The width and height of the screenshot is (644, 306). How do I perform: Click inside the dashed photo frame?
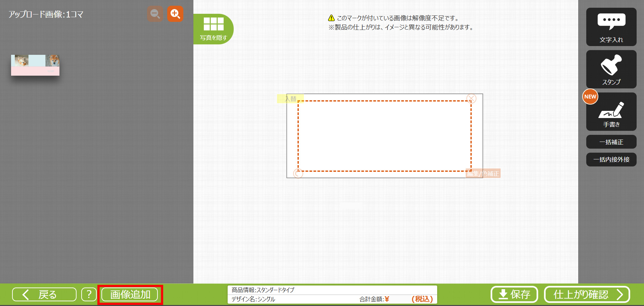pos(384,136)
